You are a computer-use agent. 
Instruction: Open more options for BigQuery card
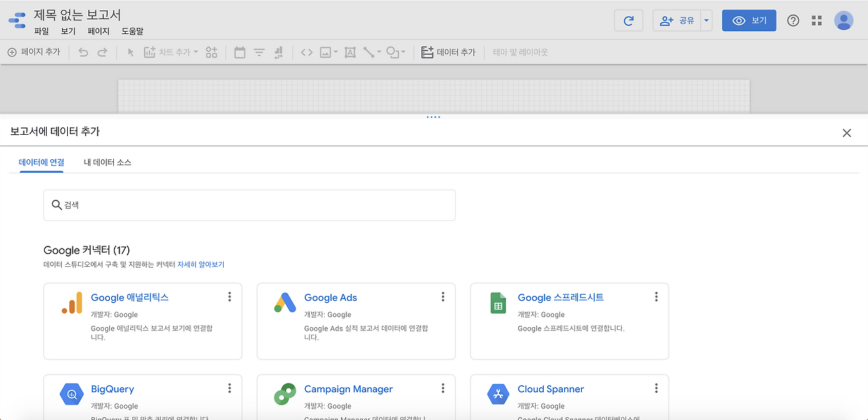click(x=230, y=388)
